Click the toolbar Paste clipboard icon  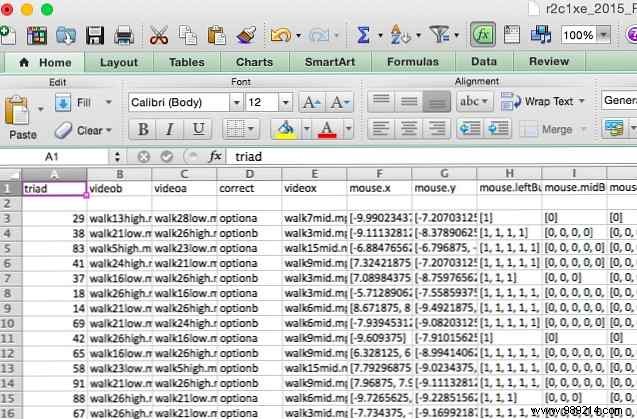click(217, 35)
